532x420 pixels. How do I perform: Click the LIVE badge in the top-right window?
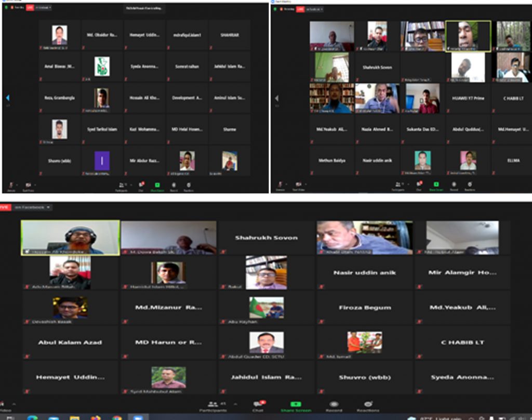(300, 9)
